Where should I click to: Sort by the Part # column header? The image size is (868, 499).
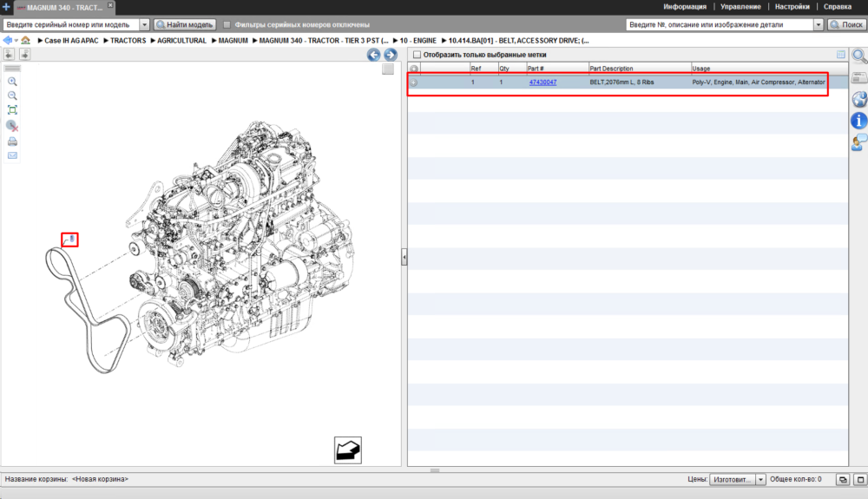557,69
